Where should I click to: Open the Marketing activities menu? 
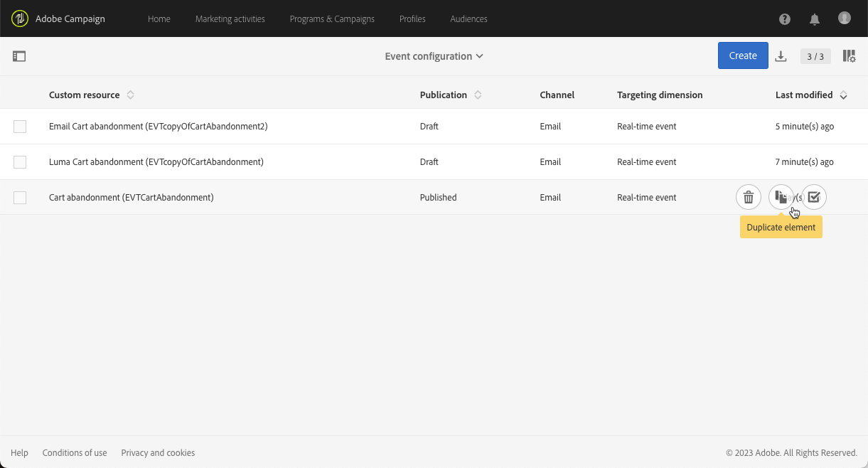tap(230, 19)
